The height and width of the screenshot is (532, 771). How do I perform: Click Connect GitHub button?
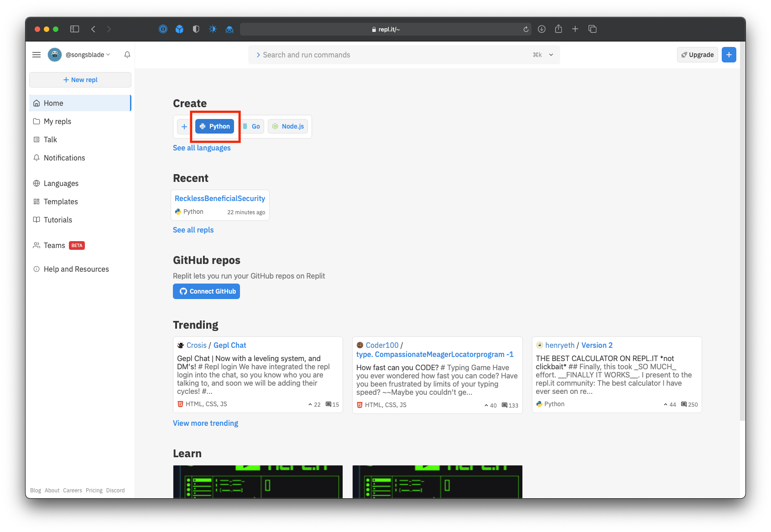(206, 291)
